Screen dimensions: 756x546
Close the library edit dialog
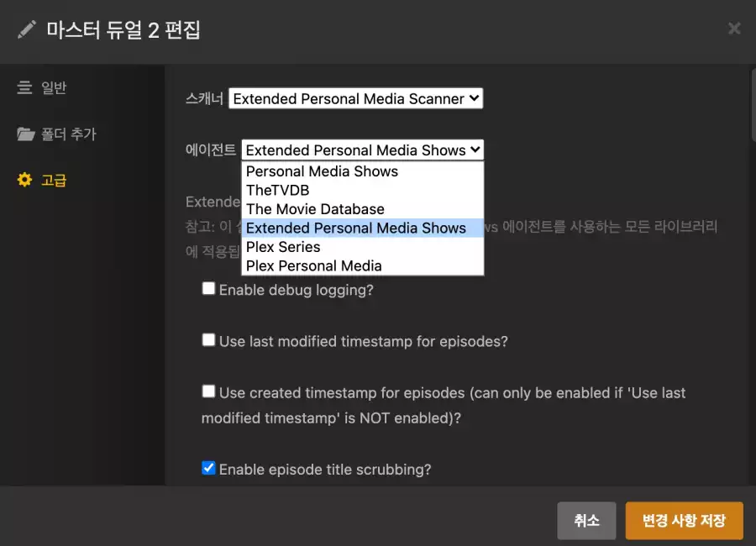[734, 29]
